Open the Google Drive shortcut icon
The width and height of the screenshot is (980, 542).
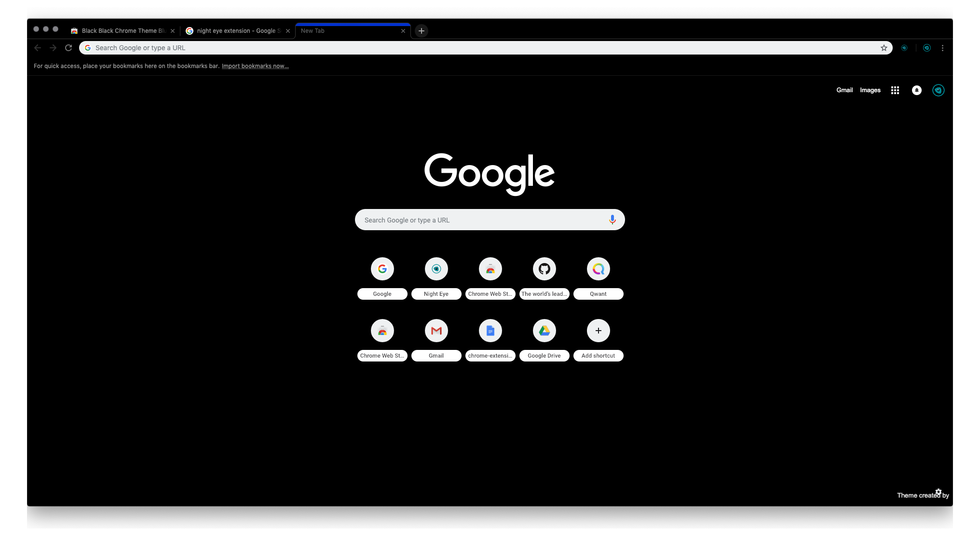(544, 331)
